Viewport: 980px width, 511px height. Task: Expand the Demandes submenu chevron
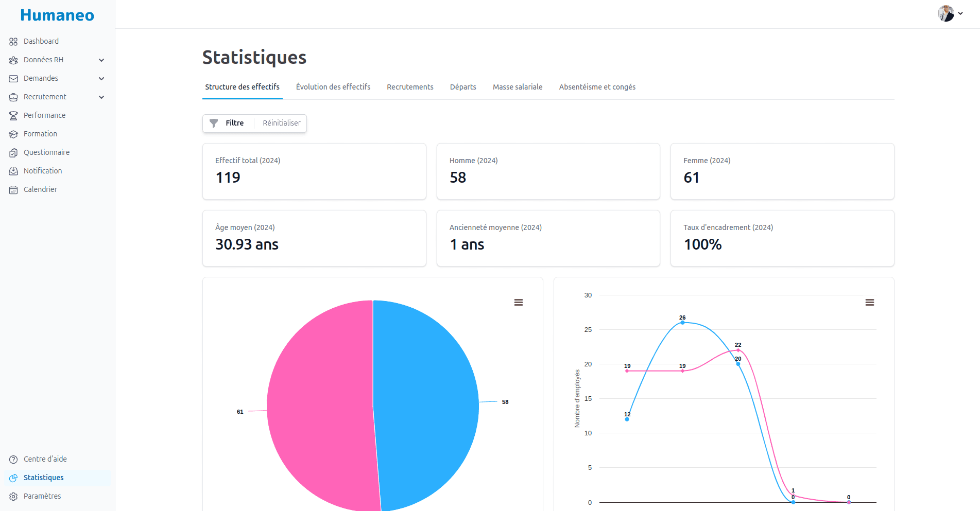(x=101, y=79)
